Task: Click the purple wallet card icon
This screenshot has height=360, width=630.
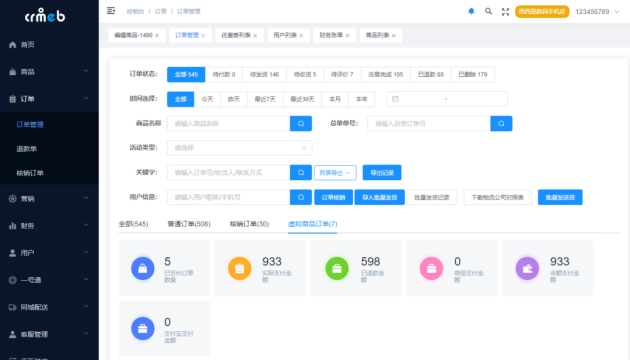Action: [x=528, y=268]
